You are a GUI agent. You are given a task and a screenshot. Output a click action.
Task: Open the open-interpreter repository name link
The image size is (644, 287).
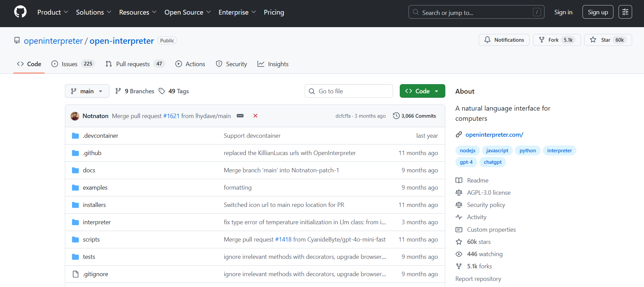pyautogui.click(x=122, y=41)
